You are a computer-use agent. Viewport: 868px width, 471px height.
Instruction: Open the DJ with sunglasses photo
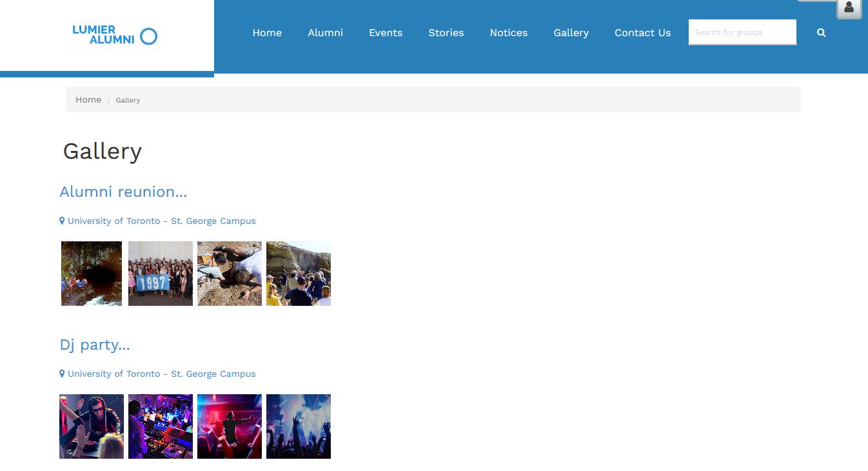click(92, 426)
